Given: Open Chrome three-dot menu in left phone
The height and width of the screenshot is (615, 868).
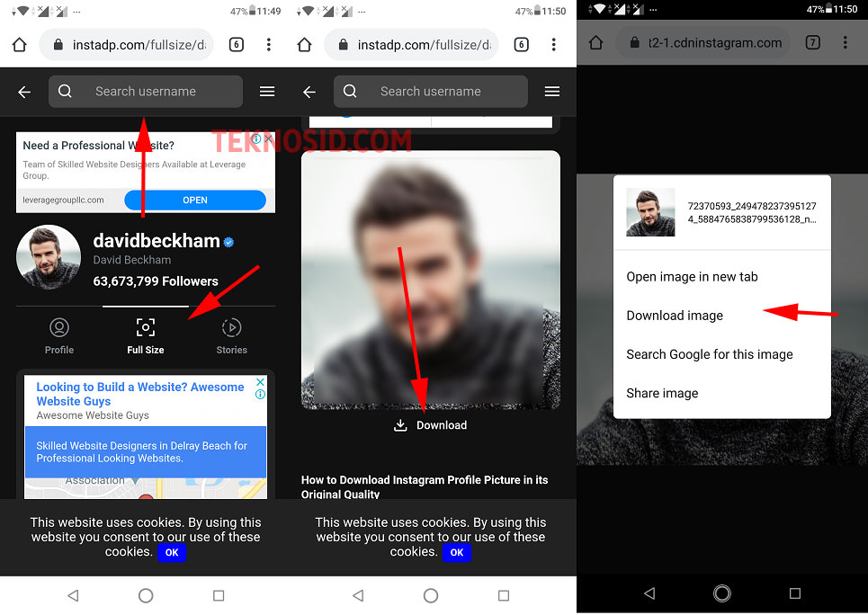Looking at the screenshot, I should pyautogui.click(x=268, y=44).
